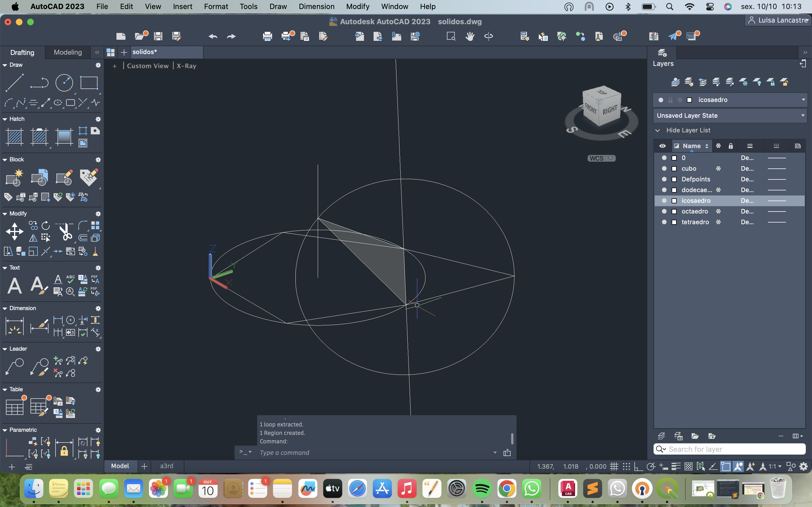Select the Multiline Text tool
This screenshot has height=507, width=812.
point(14,286)
